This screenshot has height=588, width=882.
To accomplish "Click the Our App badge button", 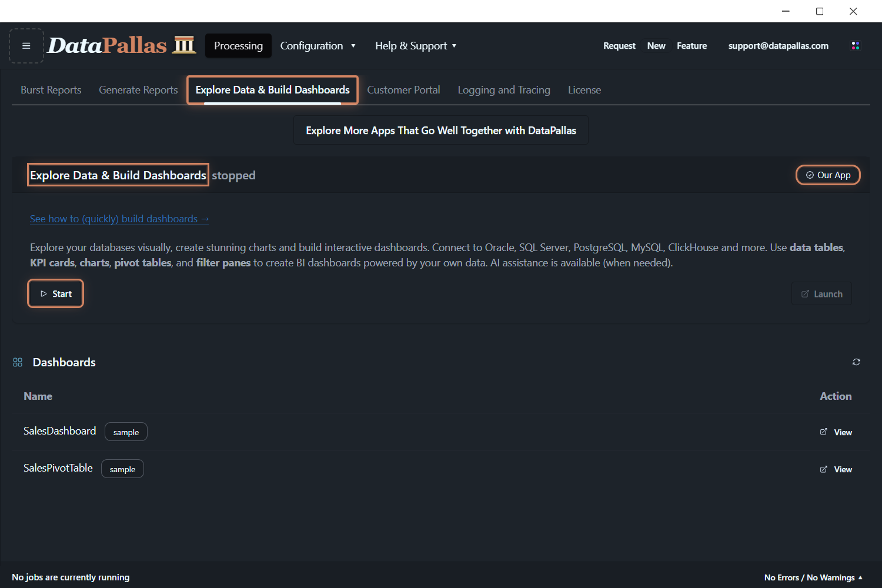I will 828,175.
